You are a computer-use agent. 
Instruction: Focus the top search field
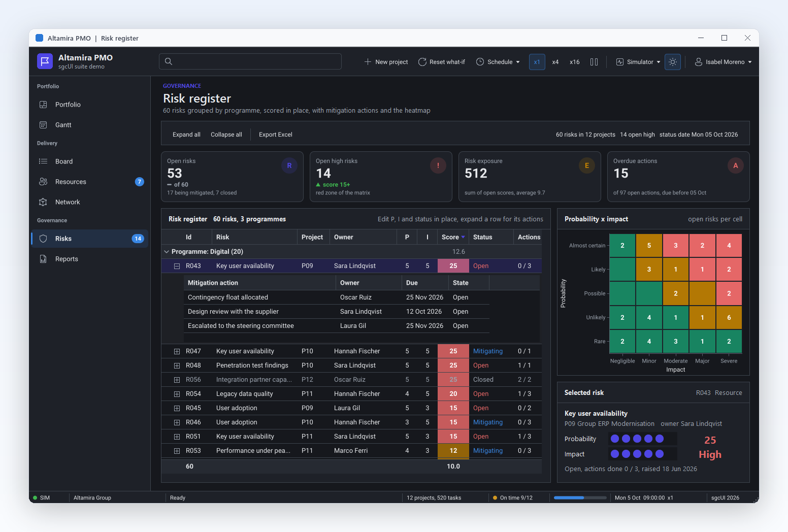point(250,61)
